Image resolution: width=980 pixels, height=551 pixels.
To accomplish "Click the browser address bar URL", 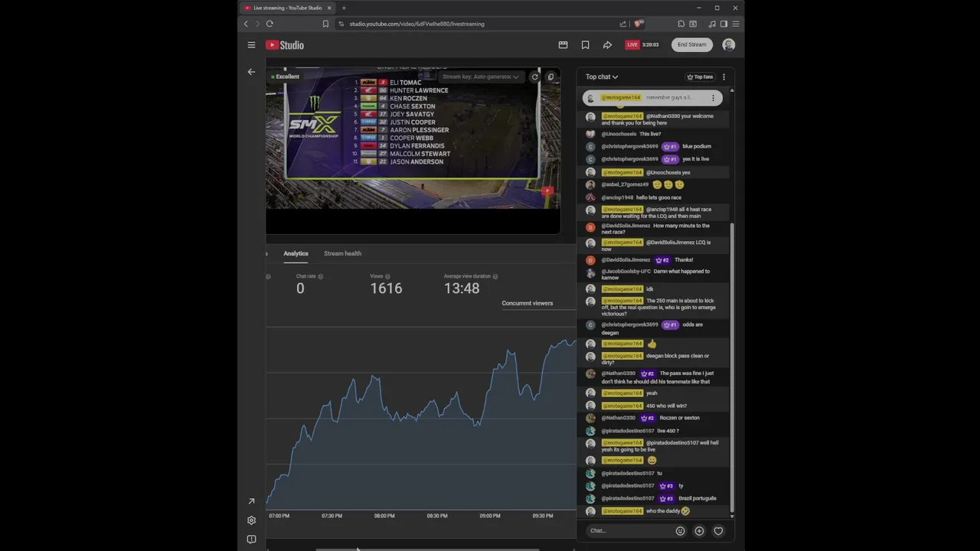I will click(417, 24).
